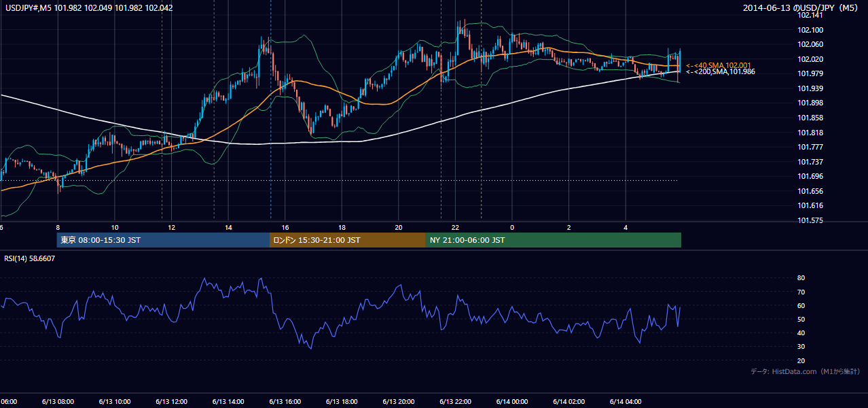Click hour tick 14 on chart axis

tap(228, 227)
